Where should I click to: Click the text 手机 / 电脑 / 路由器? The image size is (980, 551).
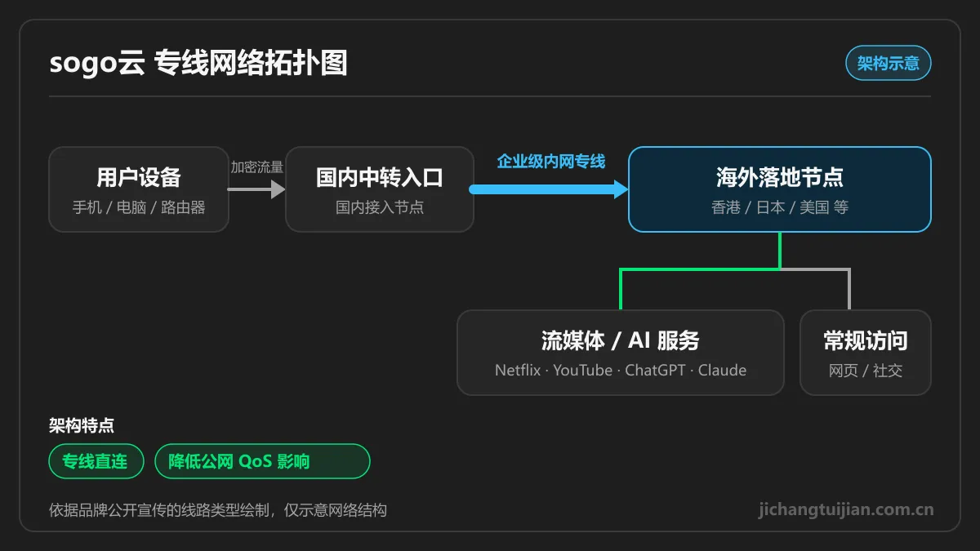pos(139,207)
